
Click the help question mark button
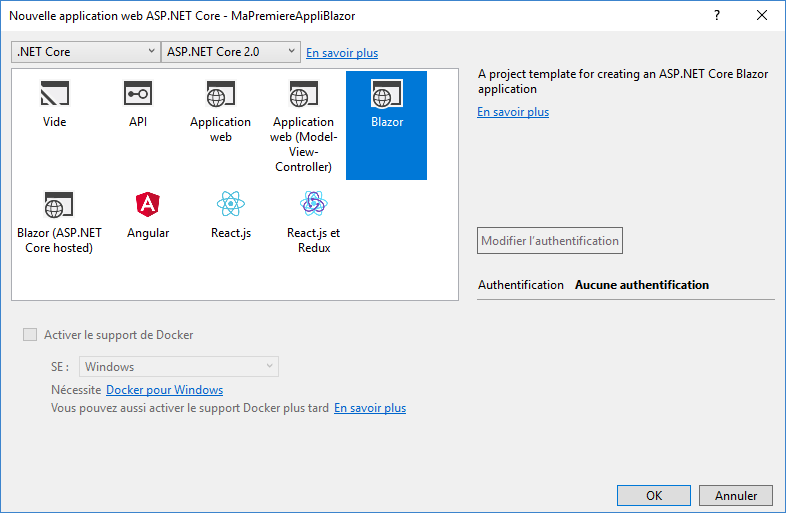point(717,16)
